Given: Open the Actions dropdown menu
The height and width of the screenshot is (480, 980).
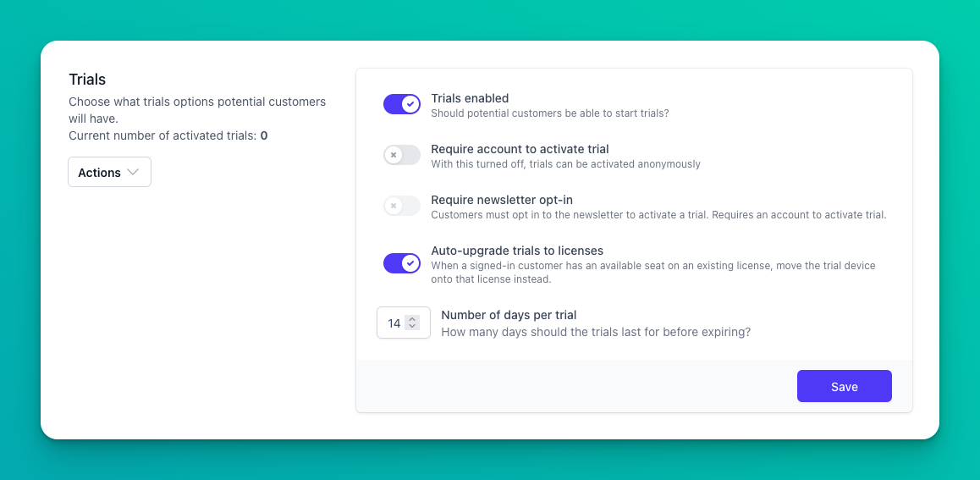Looking at the screenshot, I should (x=109, y=172).
